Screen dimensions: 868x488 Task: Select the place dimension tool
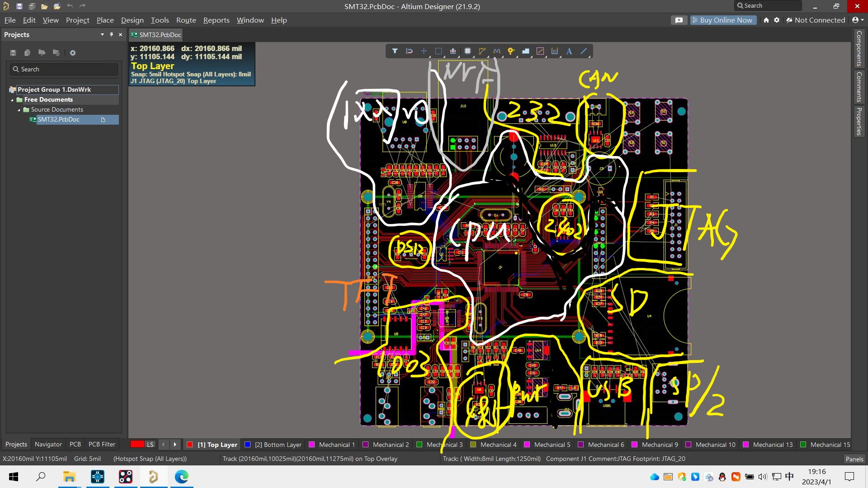point(555,51)
